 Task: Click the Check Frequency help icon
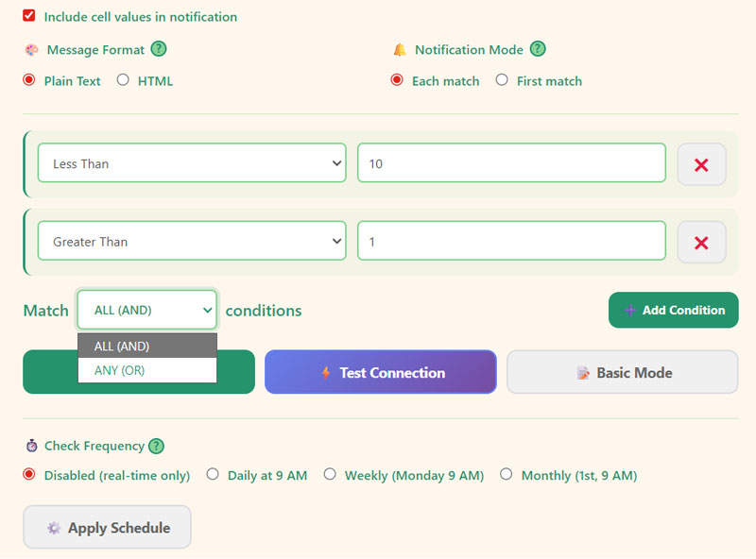point(157,446)
